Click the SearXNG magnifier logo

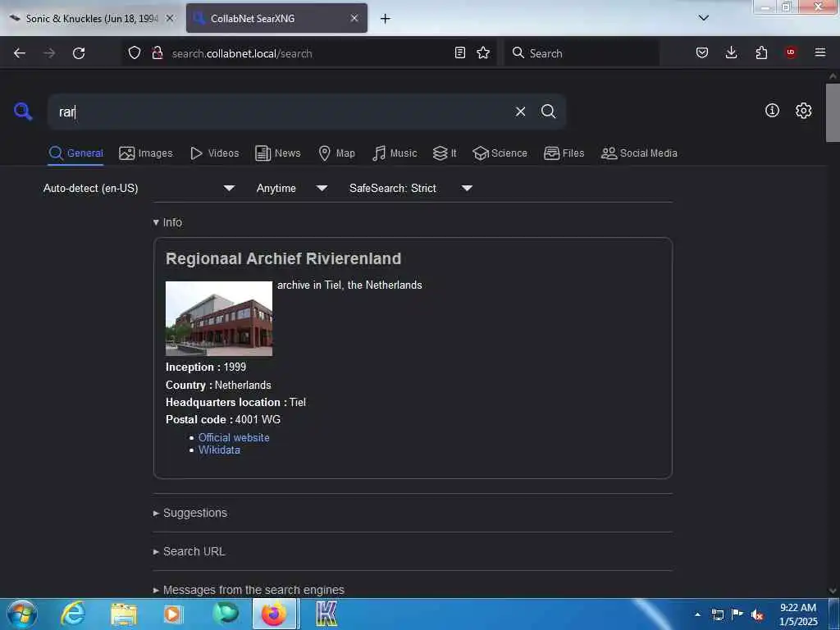[23, 112]
